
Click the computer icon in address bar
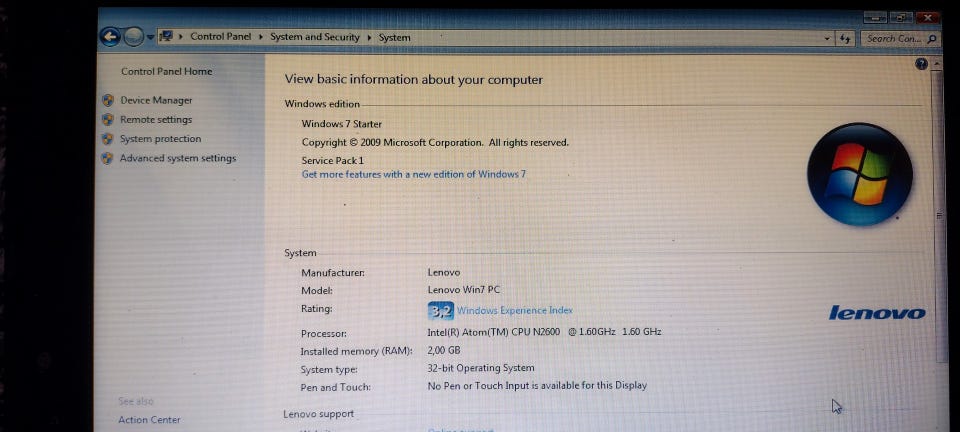[x=166, y=37]
